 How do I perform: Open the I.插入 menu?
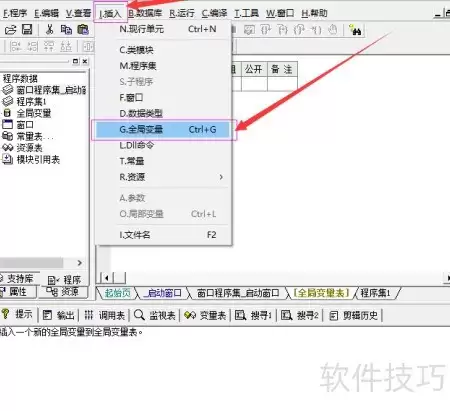pos(110,13)
